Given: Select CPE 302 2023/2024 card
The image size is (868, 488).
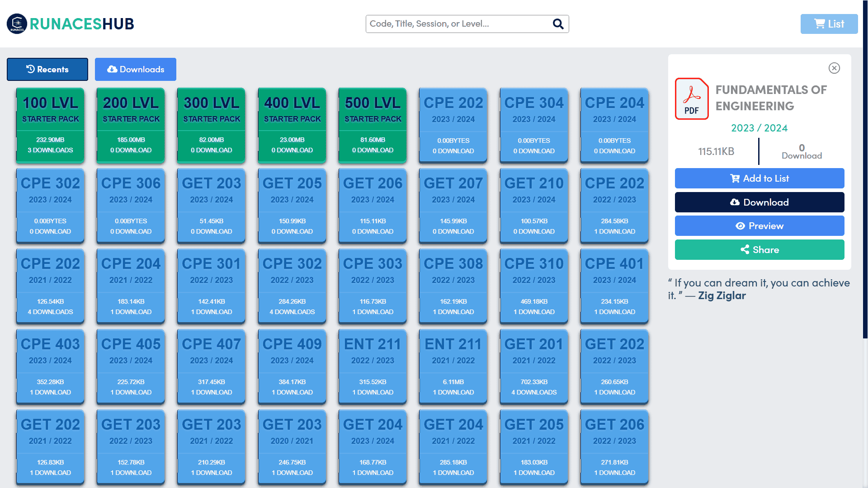Looking at the screenshot, I should click(x=50, y=206).
